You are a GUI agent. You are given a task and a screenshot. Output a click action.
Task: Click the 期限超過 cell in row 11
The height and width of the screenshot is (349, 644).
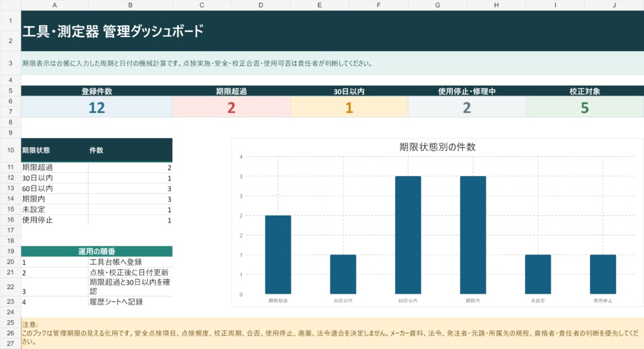(55, 167)
